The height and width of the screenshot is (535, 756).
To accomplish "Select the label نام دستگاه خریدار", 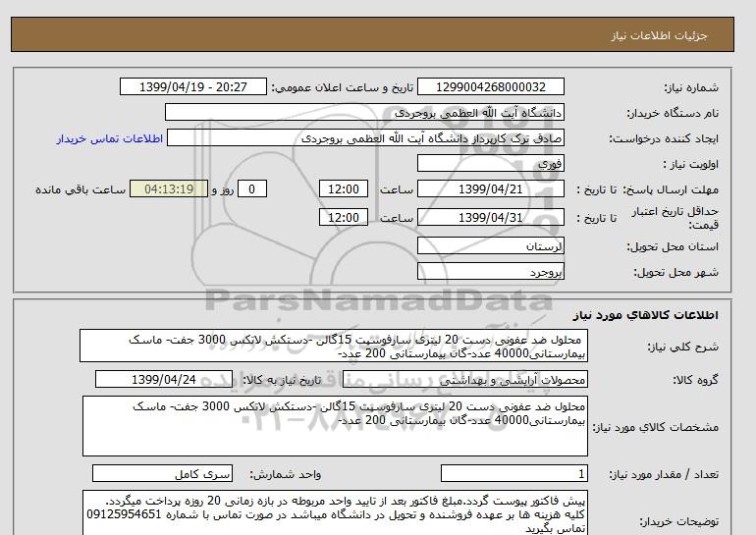I will pos(673,113).
